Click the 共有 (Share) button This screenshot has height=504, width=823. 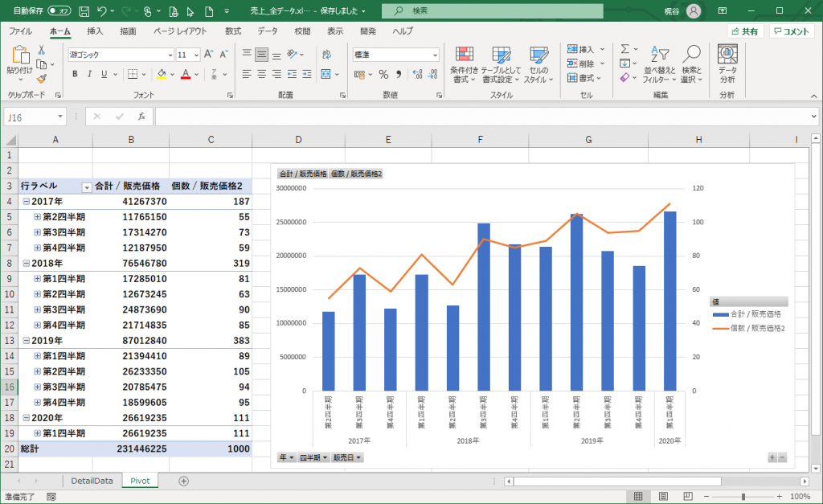744,31
